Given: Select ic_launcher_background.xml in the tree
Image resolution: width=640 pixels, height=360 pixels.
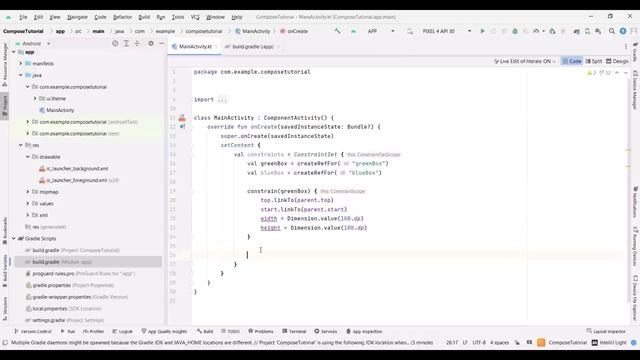Looking at the screenshot, I should (77, 169).
